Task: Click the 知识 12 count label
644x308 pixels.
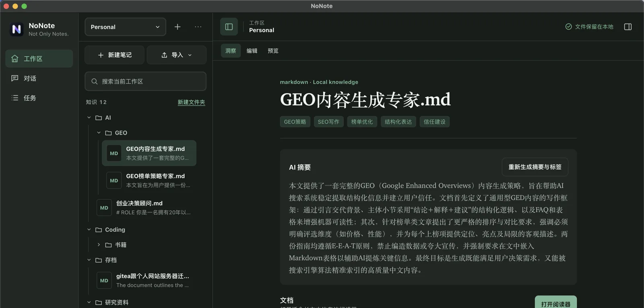Action: 96,102
